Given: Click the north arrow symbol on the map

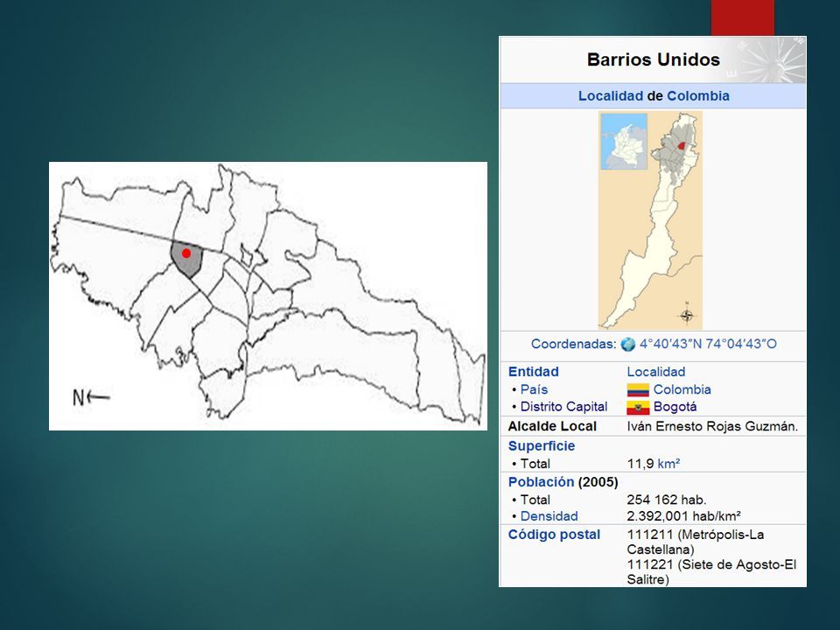Looking at the screenshot, I should coord(91,397).
